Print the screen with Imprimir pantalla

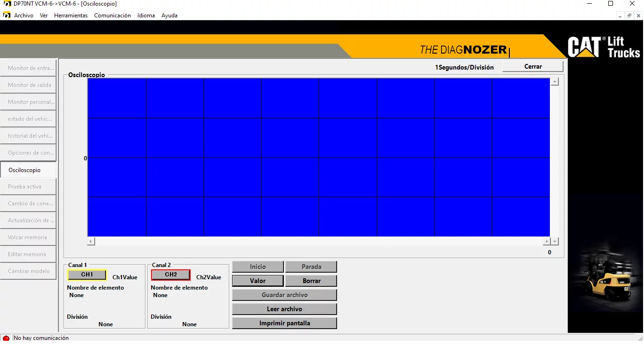284,323
